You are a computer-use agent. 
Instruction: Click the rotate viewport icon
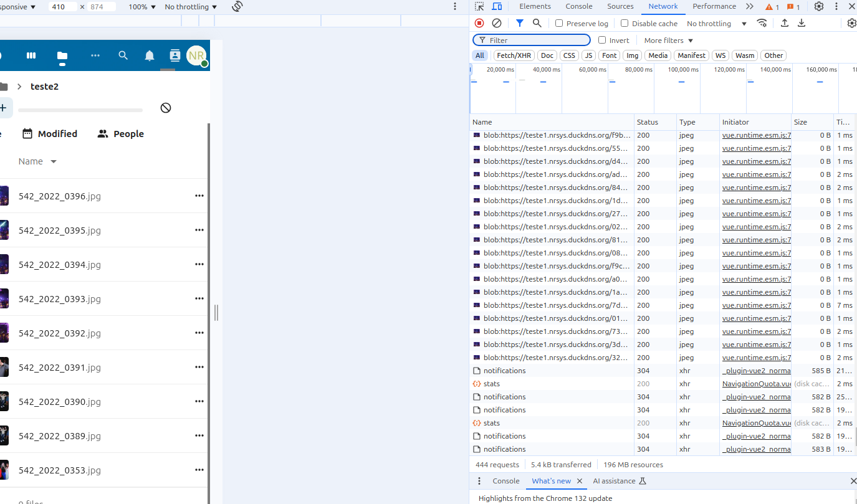[237, 6]
